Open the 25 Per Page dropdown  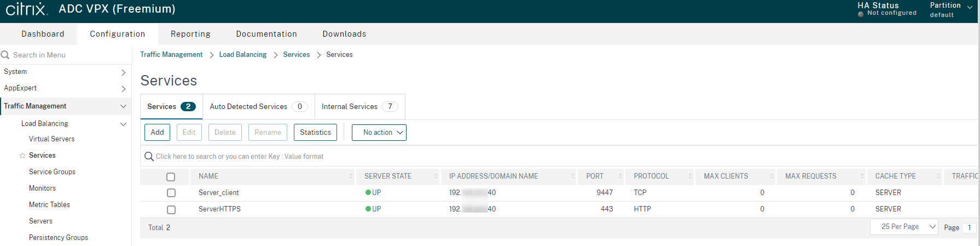click(x=903, y=227)
